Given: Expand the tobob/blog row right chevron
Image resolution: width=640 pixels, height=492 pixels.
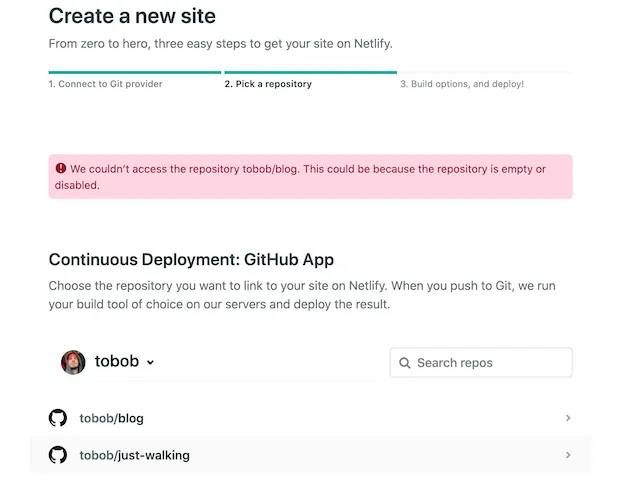Looking at the screenshot, I should (x=568, y=418).
